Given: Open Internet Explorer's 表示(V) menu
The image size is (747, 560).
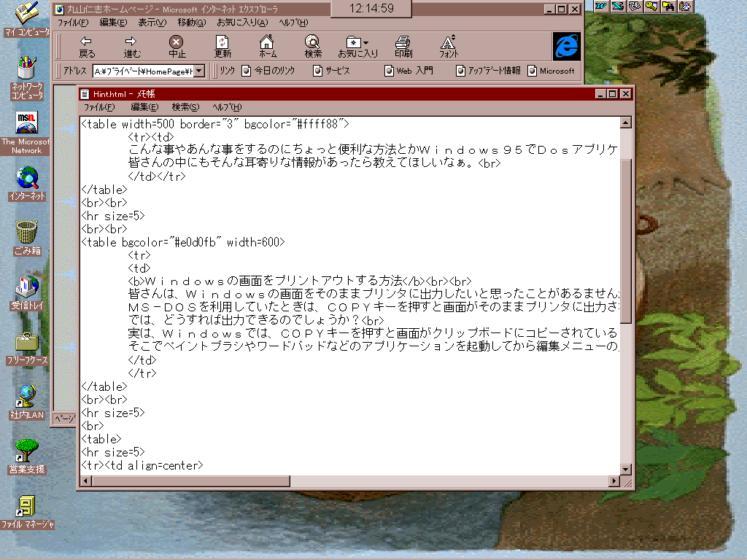Looking at the screenshot, I should coord(152,23).
